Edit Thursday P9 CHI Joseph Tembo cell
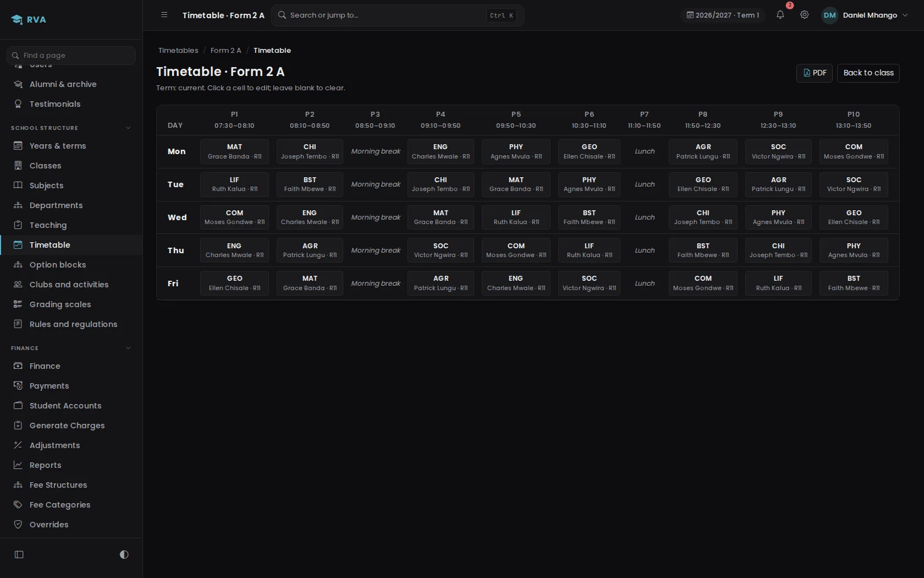The width and height of the screenshot is (924, 578). point(778,250)
